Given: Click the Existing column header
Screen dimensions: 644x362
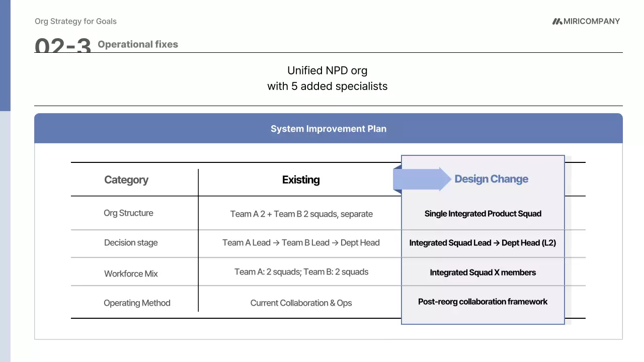Looking at the screenshot, I should click(x=301, y=180).
